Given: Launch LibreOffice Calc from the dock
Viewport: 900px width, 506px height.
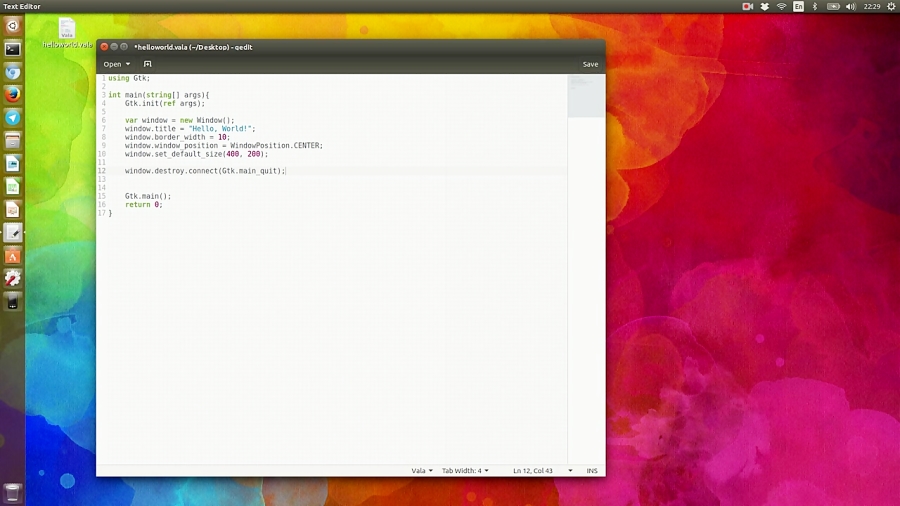Looking at the screenshot, I should 13,187.
